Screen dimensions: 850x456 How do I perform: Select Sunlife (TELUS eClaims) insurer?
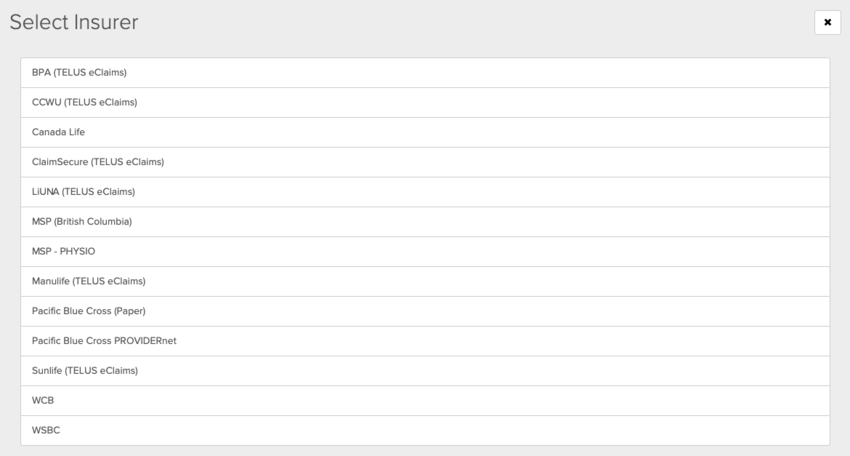click(x=424, y=371)
